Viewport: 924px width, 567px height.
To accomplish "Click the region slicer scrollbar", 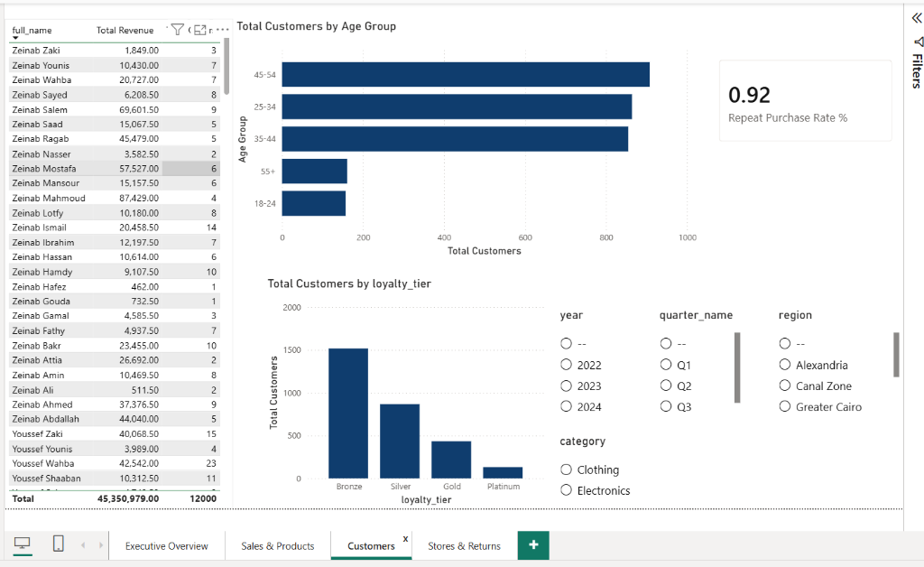I will click(x=896, y=355).
